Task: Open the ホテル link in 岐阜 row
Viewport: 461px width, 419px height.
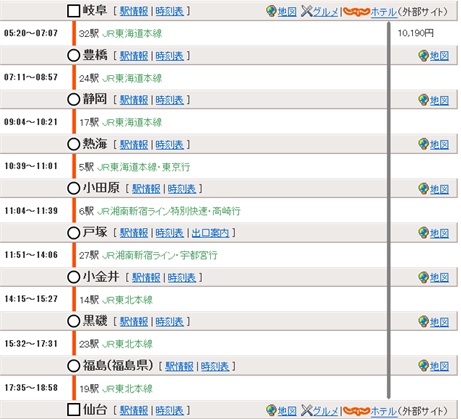Action: coord(384,12)
